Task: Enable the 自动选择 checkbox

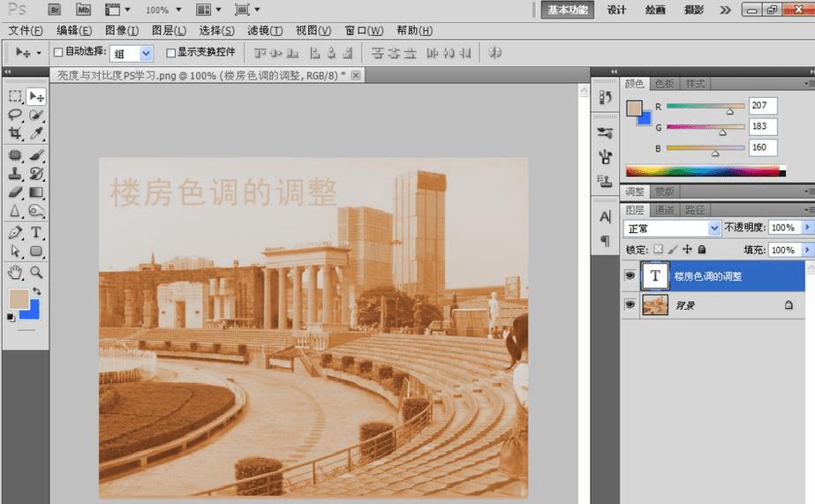Action: [x=58, y=53]
